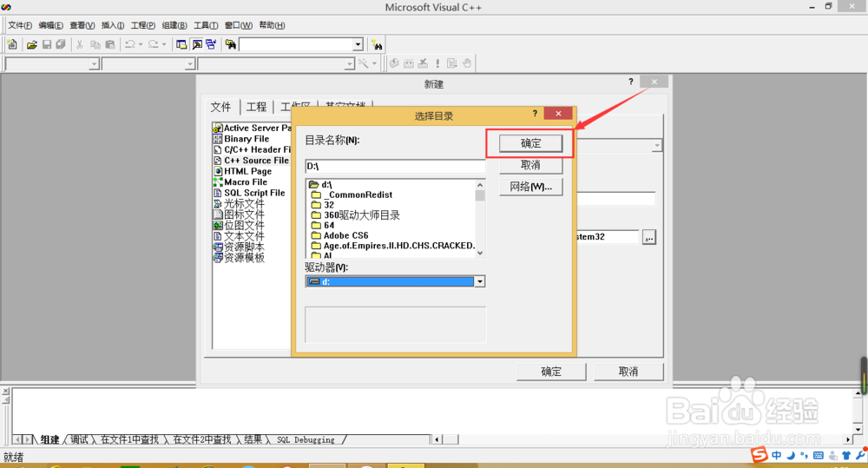Click the Sogou skin shirt icon
The width and height of the screenshot is (868, 468).
click(x=845, y=455)
